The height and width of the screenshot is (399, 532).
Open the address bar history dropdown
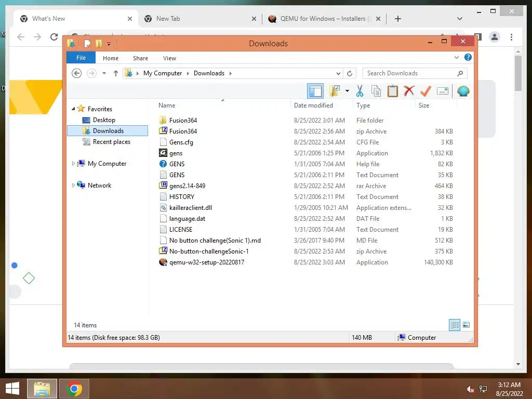[x=338, y=73]
